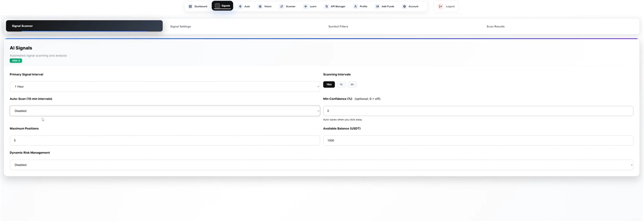Toggle the 15m scanning interval
Viewport: 644px width, 221px height.
tap(329, 84)
